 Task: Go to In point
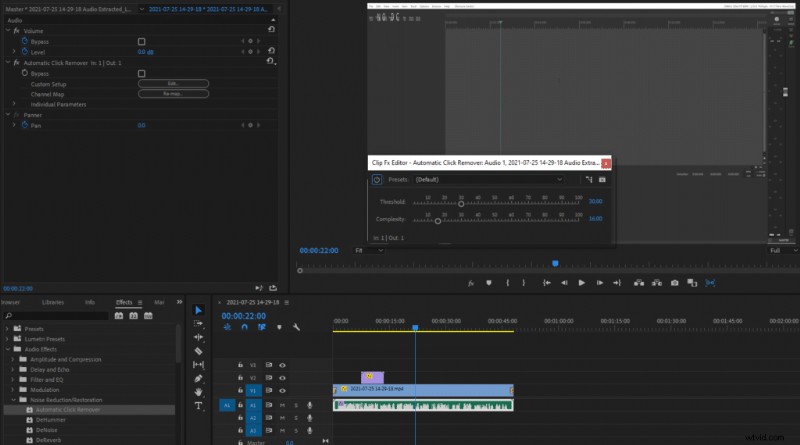546,283
